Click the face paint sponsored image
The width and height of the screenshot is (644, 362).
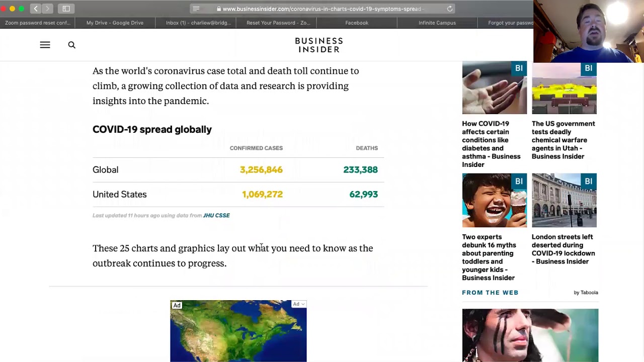point(530,335)
